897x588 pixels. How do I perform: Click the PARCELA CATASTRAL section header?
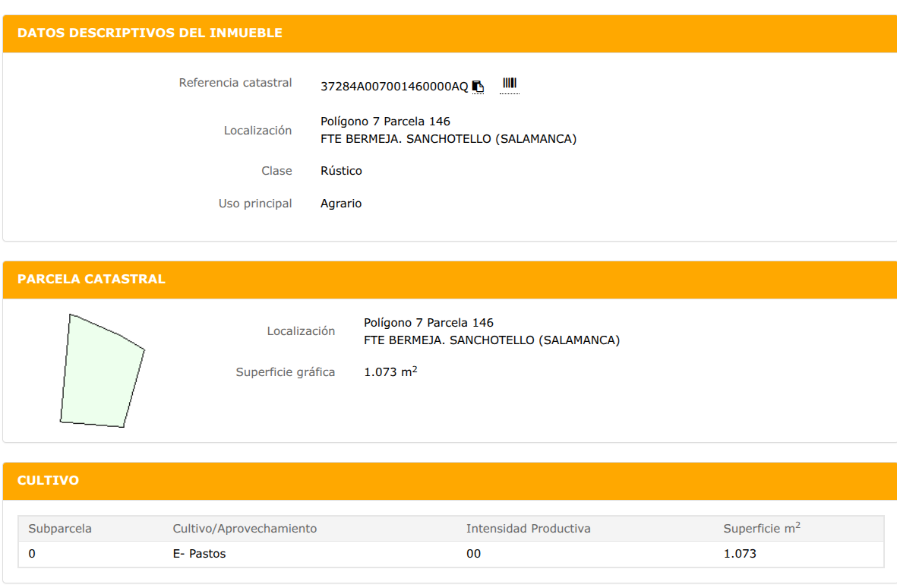pos(92,279)
